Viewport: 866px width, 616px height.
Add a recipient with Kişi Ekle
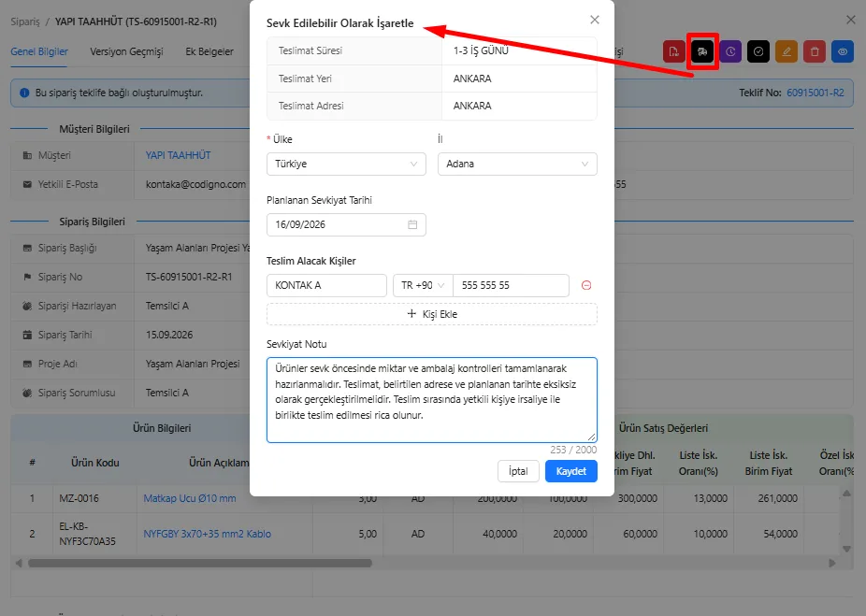[x=432, y=314]
